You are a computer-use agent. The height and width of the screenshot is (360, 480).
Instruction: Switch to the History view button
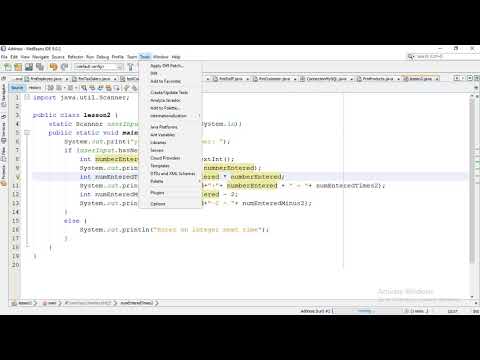point(35,88)
